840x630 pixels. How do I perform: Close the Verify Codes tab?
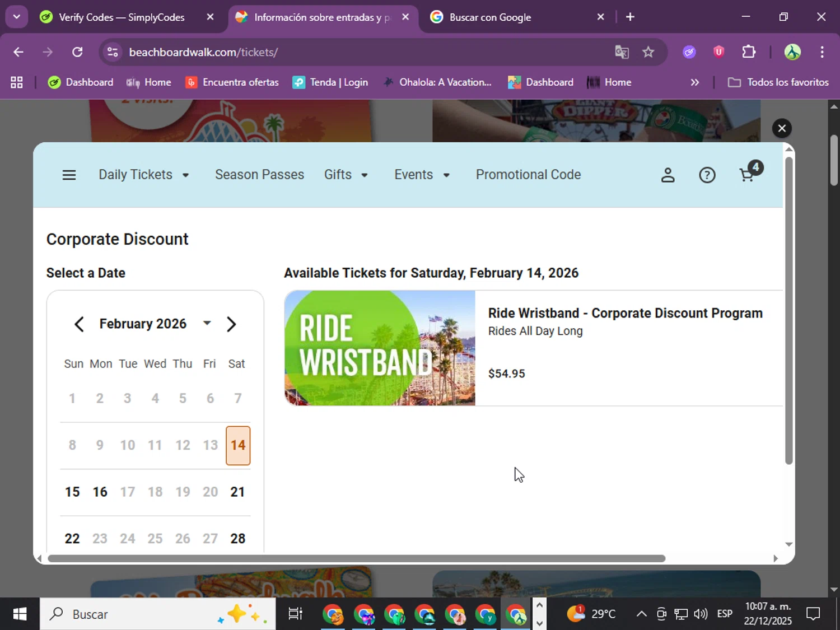click(210, 17)
